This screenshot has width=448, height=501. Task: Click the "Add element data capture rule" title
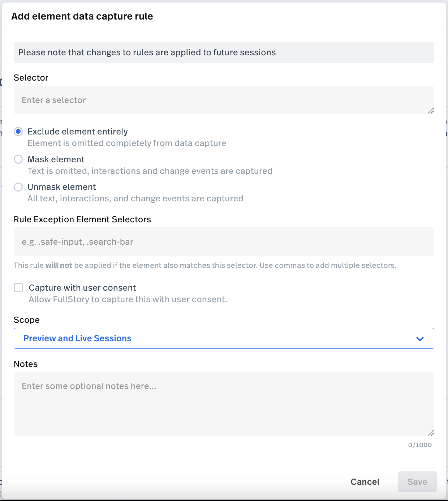[82, 16]
